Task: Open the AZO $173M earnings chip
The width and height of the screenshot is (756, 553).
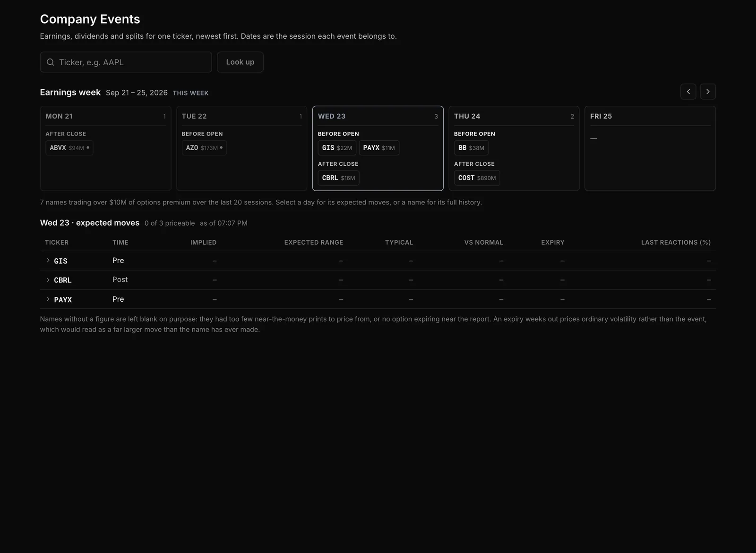Action: (204, 148)
